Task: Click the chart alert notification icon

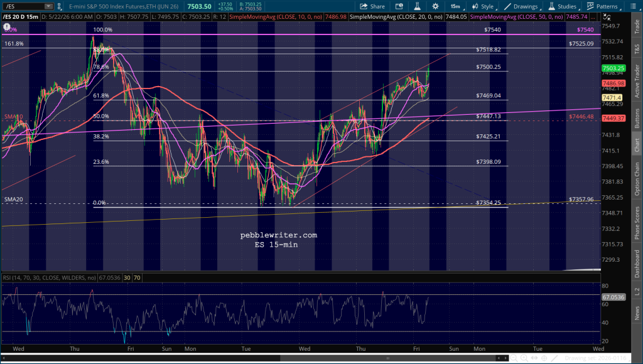Action: point(399,6)
